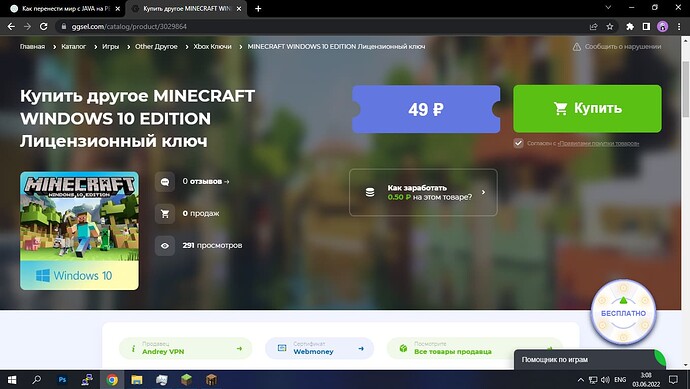
Task: Open File Explorer from the taskbar
Action: coord(137,379)
